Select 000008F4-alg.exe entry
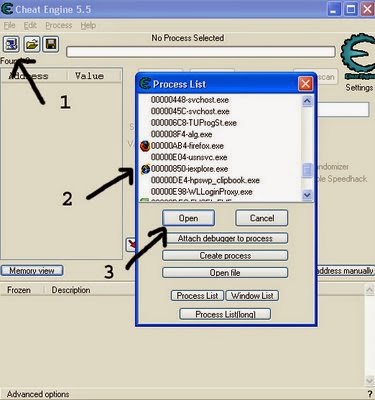 (181, 135)
